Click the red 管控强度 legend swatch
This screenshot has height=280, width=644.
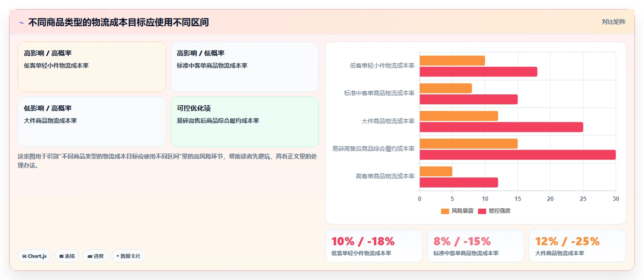pyautogui.click(x=482, y=211)
